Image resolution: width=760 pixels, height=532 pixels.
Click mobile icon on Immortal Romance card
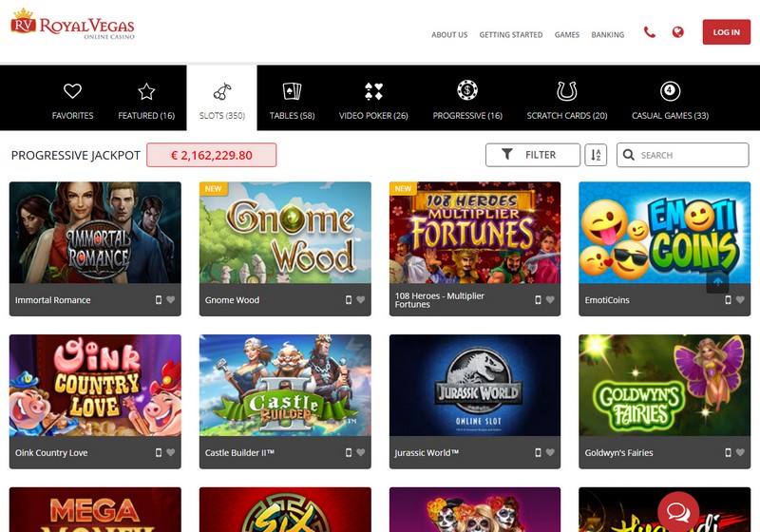(x=159, y=300)
